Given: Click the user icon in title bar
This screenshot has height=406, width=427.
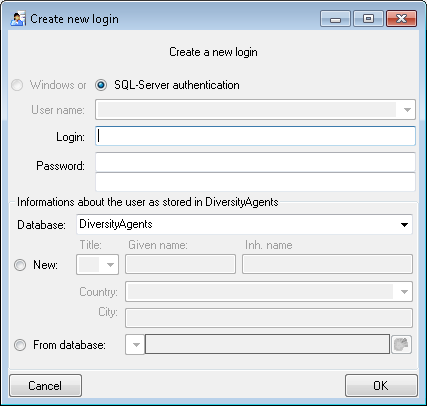Looking at the screenshot, I should click(x=18, y=19).
